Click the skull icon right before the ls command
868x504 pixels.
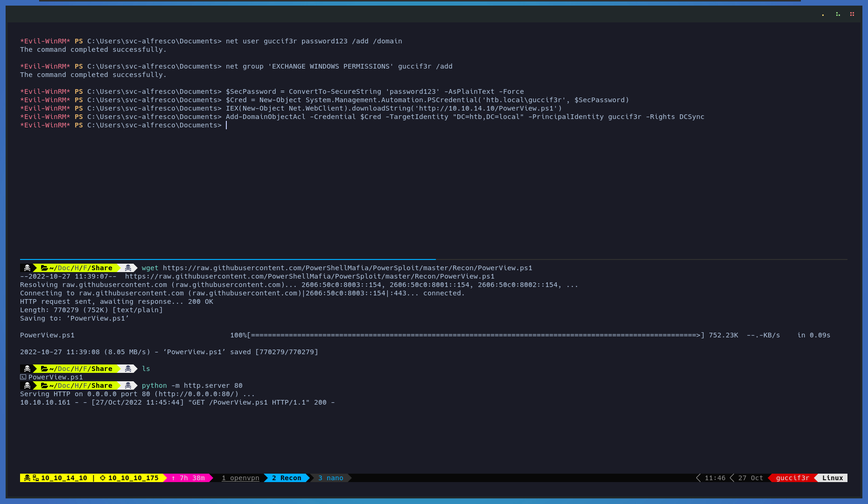point(128,369)
